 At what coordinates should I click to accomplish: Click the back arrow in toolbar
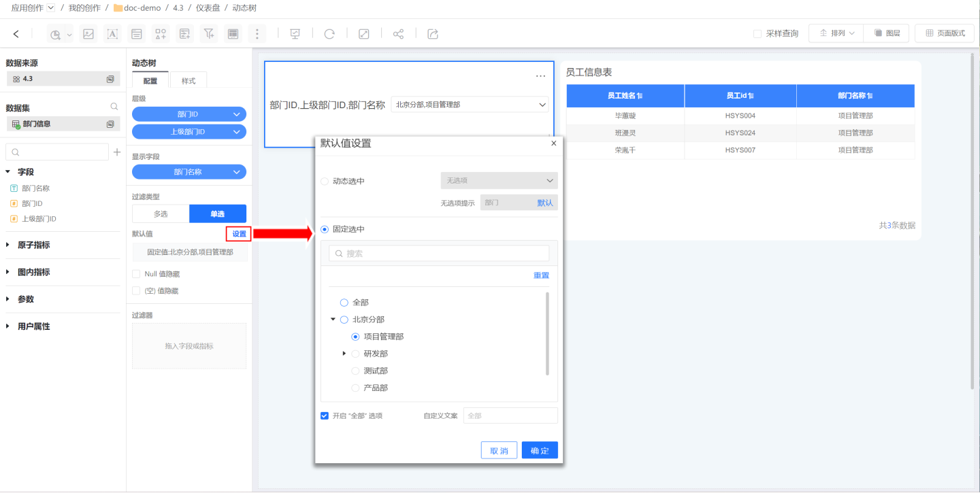coord(16,34)
